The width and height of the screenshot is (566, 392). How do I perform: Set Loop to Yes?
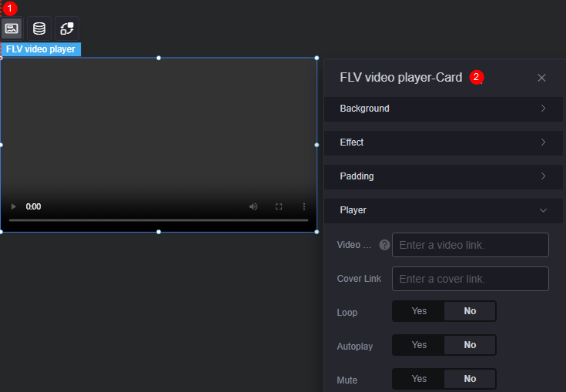[x=419, y=311]
